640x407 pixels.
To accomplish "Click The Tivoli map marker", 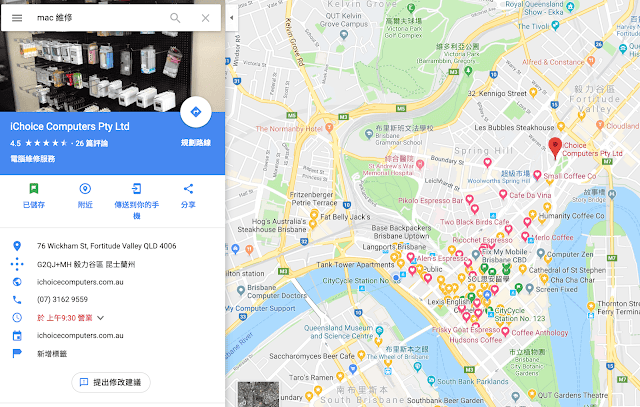I will click(555, 25).
